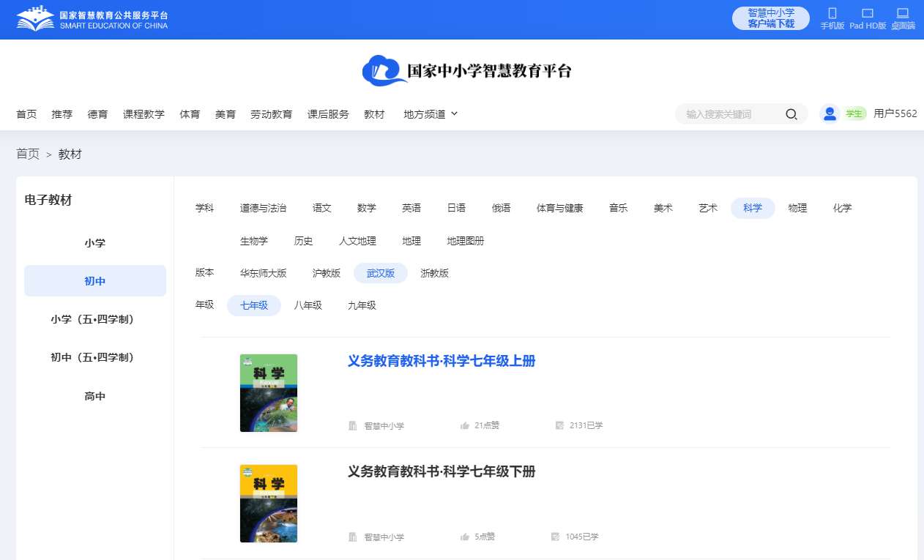Open the 推荐 menu item
The height and width of the screenshot is (560, 924).
click(x=62, y=114)
